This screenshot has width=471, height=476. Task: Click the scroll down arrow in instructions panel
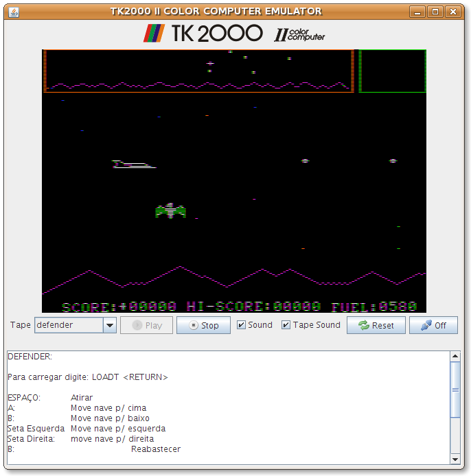[455, 460]
